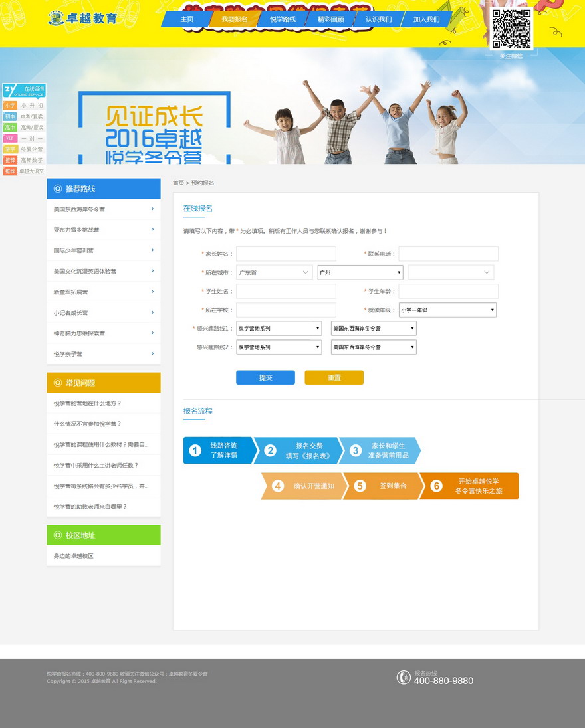Focus the 所在学校 input field
The width and height of the screenshot is (585, 728).
point(286,310)
